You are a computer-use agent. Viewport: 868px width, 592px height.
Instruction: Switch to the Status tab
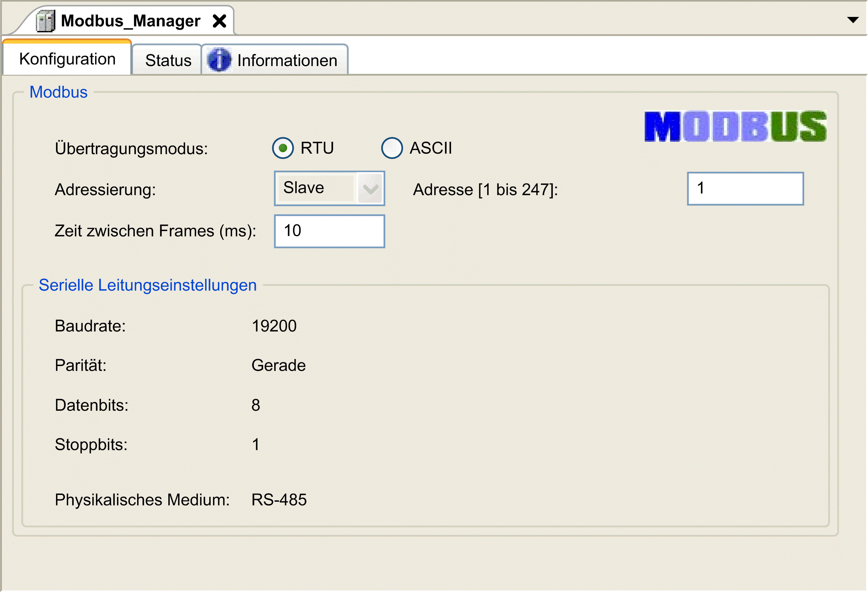pos(168,60)
